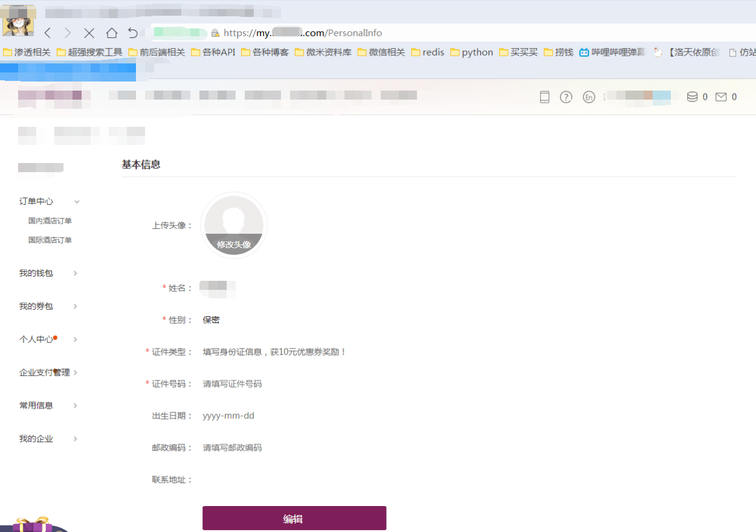756x532 pixels.
Task: Switch language with En icon
Action: pyautogui.click(x=589, y=97)
